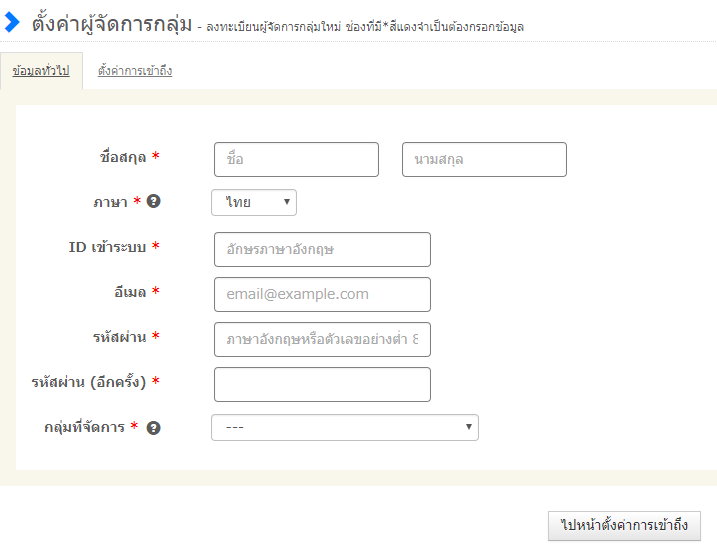This screenshot has width=717, height=553.
Task: Click the empty password confirmation input box
Action: click(x=322, y=385)
